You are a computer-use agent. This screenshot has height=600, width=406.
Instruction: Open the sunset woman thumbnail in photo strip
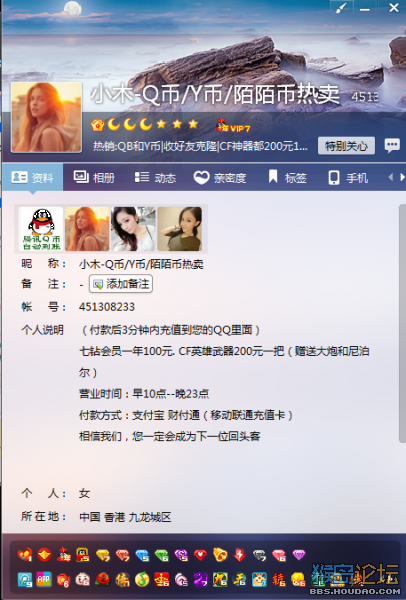point(87,229)
